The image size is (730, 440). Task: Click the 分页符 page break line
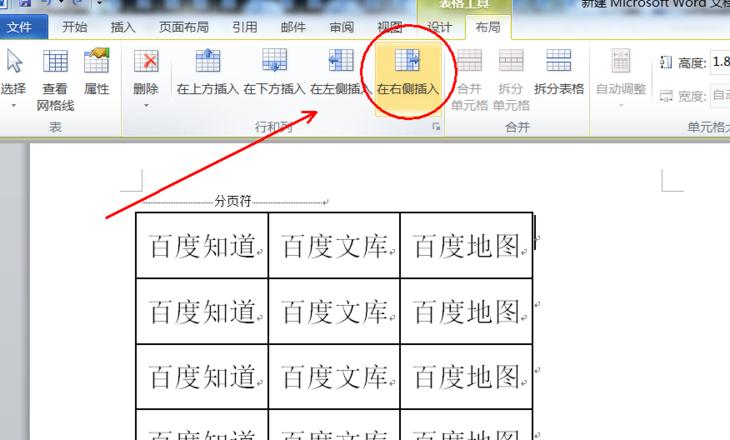click(235, 202)
